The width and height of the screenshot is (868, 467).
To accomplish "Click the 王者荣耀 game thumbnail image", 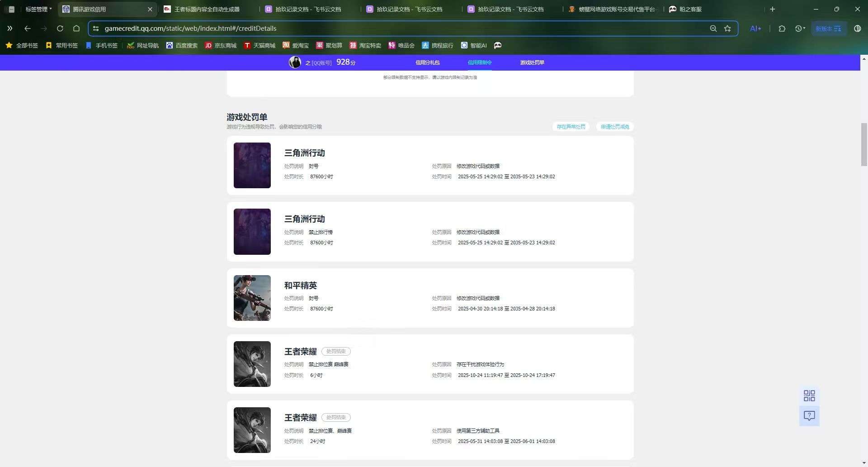I will (x=252, y=364).
